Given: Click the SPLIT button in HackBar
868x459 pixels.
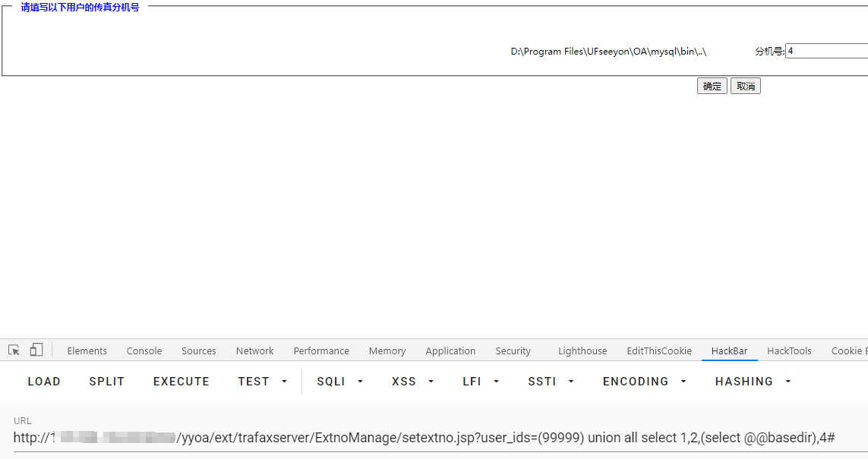Looking at the screenshot, I should 106,382.
